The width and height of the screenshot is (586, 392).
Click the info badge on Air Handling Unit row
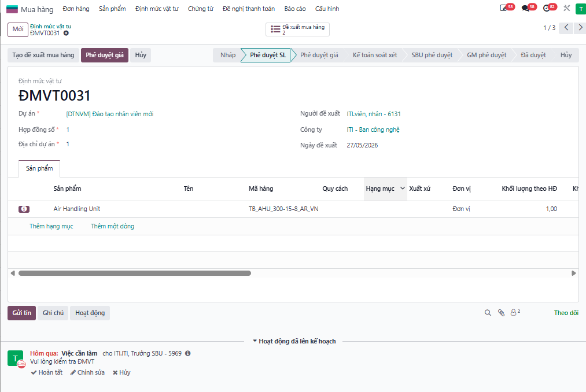point(24,209)
